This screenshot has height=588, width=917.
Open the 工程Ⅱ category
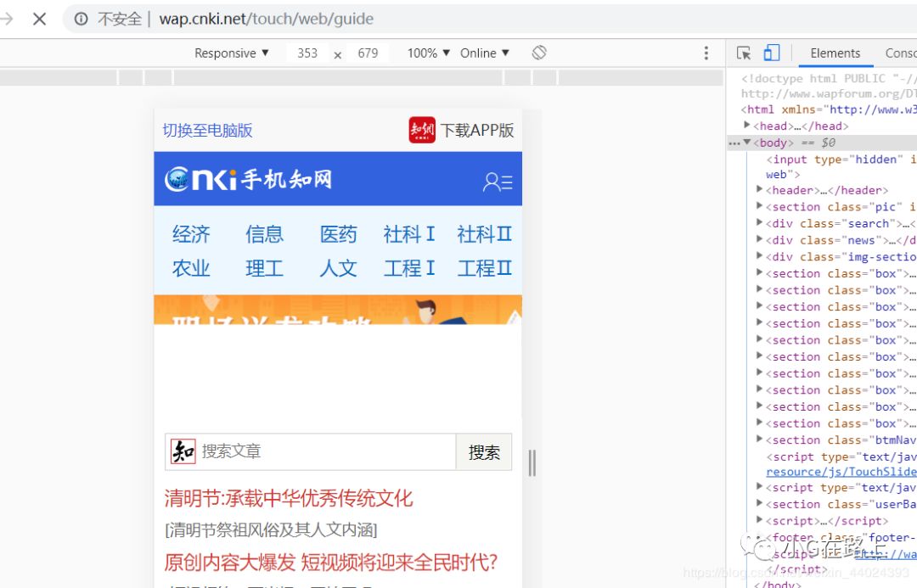point(484,268)
